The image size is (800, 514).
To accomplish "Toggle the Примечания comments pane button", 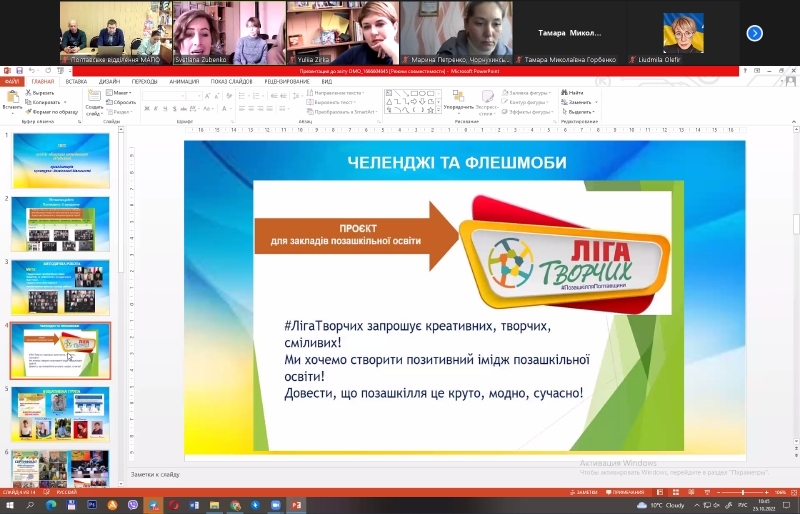I will tap(624, 493).
